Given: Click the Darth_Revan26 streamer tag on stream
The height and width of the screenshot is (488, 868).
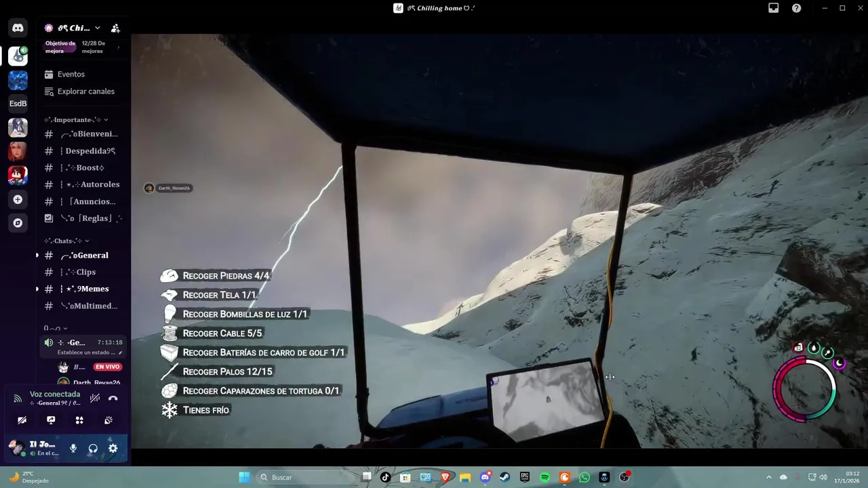Looking at the screenshot, I should [167, 188].
